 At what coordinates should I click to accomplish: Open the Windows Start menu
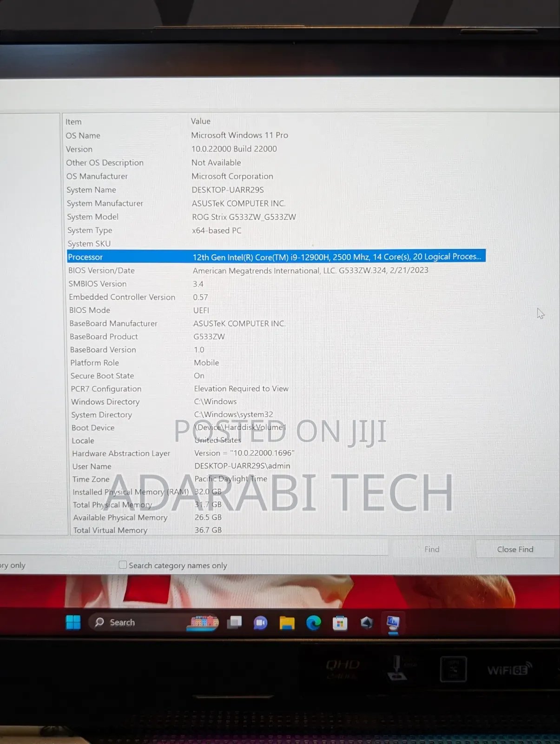click(73, 622)
